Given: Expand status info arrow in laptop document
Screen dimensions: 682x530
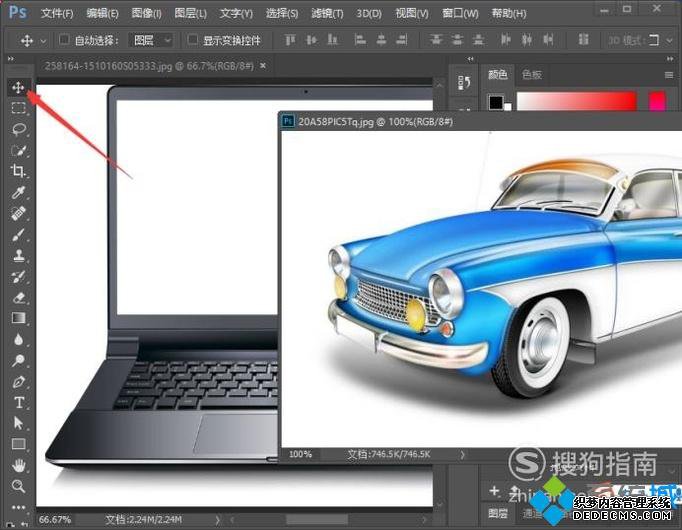Looking at the screenshot, I should click(x=217, y=519).
